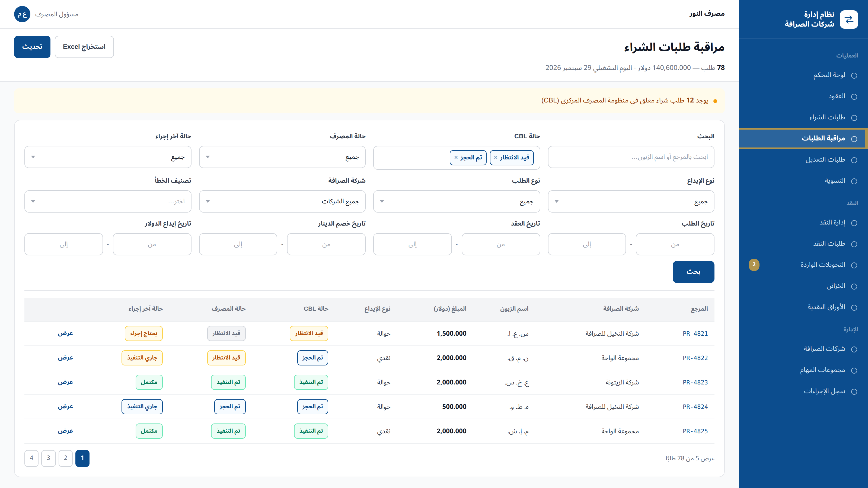Screen dimensions: 868x488
Task: Open طلبات التعديل in sidebar
Action: click(803, 160)
